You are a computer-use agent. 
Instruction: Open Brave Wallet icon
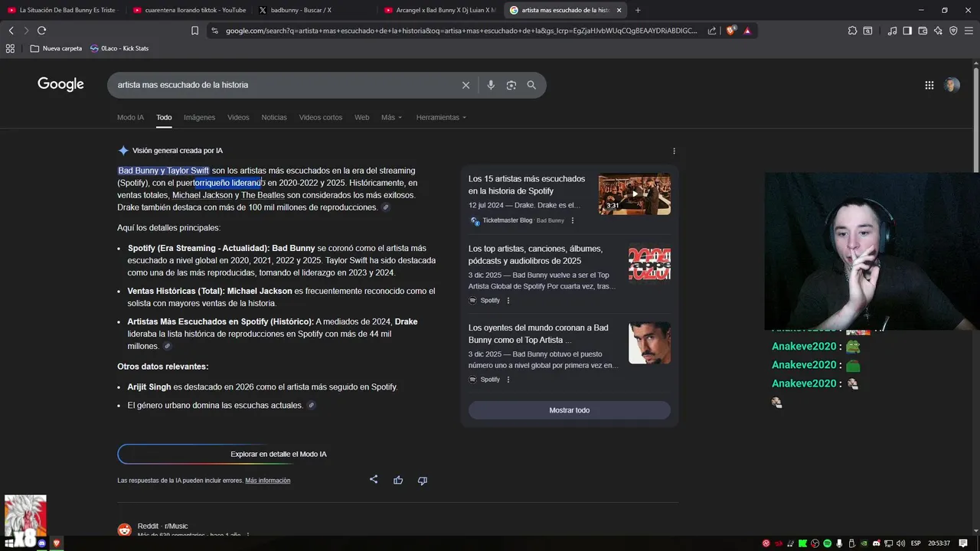coord(923,31)
